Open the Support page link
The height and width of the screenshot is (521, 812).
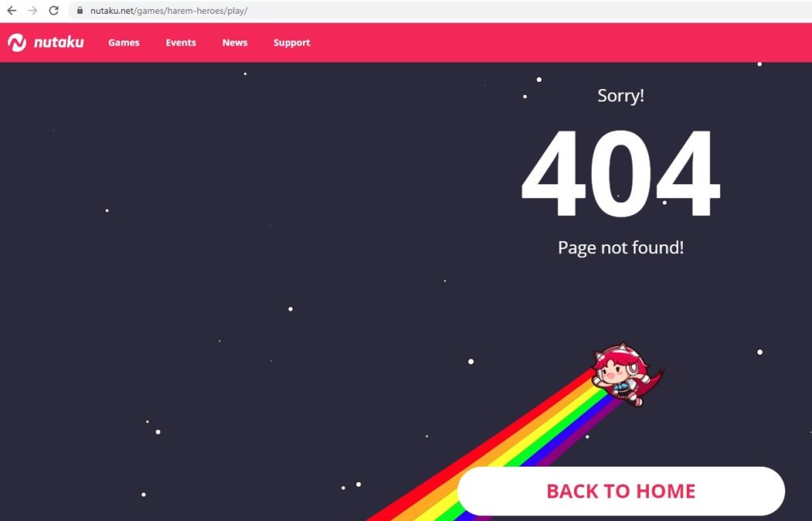click(x=292, y=42)
